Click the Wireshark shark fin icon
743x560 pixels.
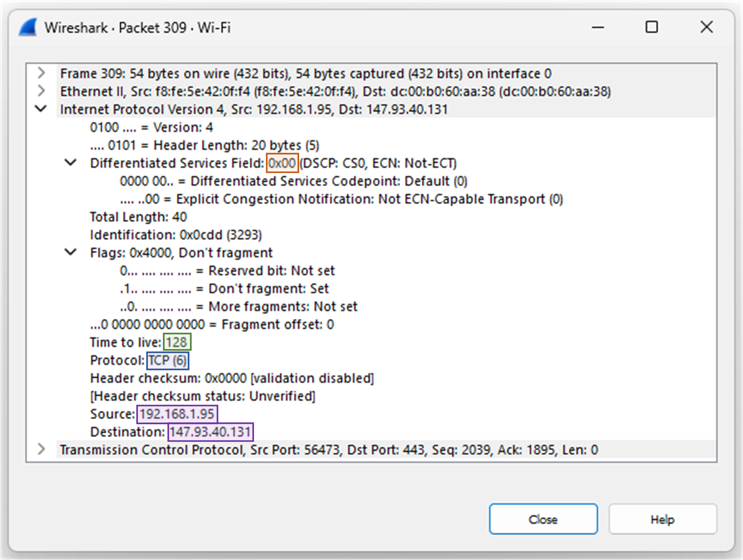(x=28, y=28)
